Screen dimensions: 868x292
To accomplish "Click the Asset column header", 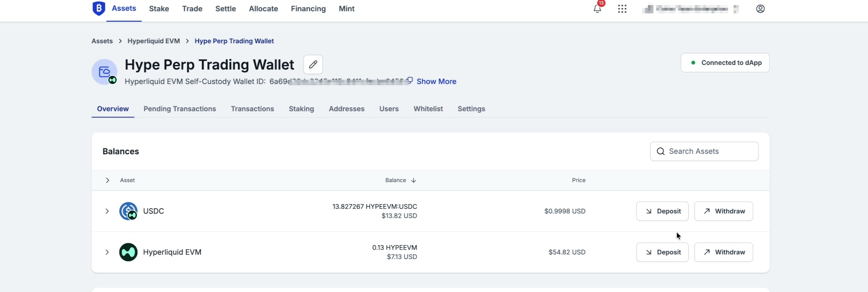I will pos(127,180).
